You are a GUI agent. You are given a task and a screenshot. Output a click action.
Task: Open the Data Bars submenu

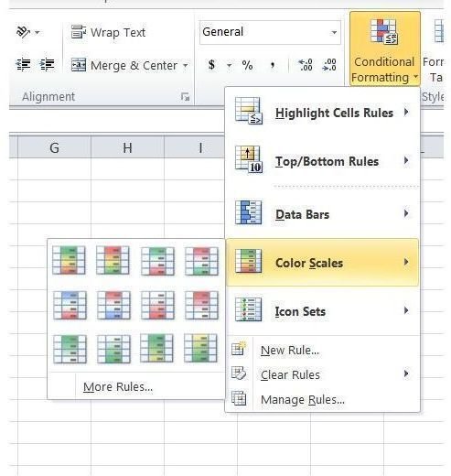pyautogui.click(x=322, y=213)
